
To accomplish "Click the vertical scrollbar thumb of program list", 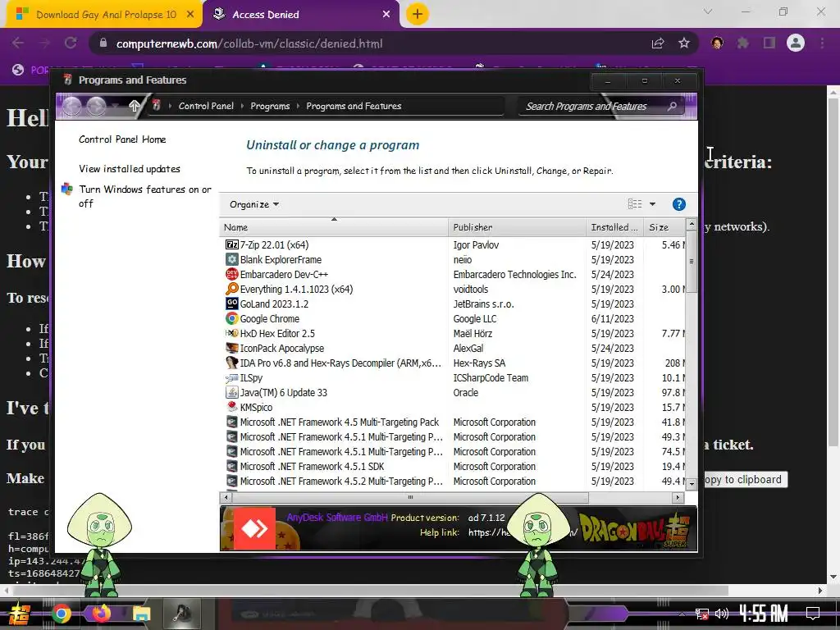I will pyautogui.click(x=691, y=262).
